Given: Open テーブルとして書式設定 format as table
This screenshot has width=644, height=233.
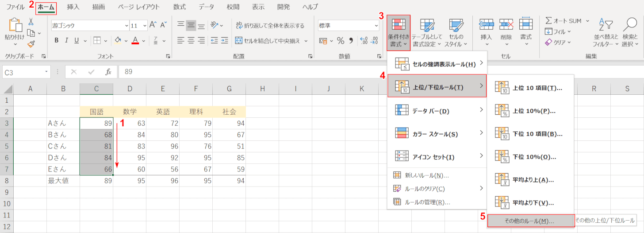Looking at the screenshot, I should [427, 33].
